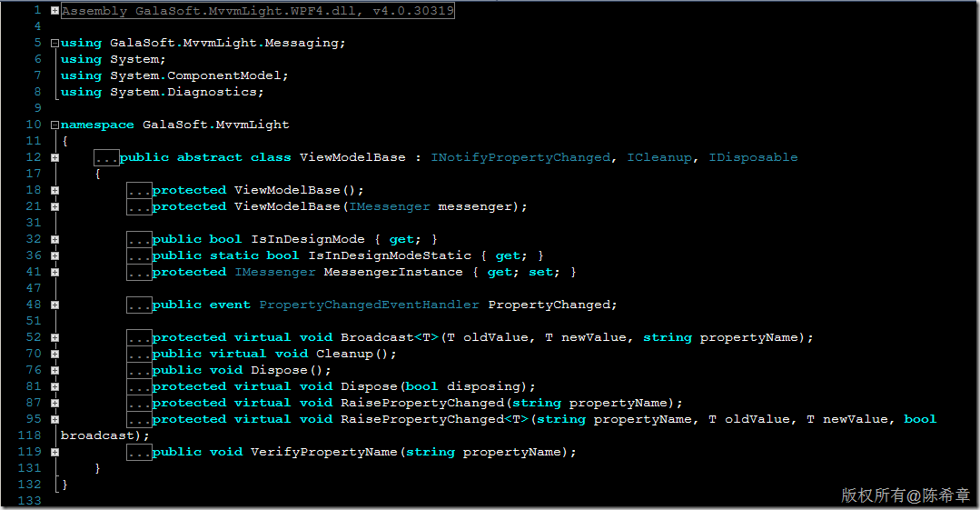Collapse the GalaSoft.MvvmLight namespace block
Image resolution: width=980 pixels, height=510 pixels.
coord(55,125)
